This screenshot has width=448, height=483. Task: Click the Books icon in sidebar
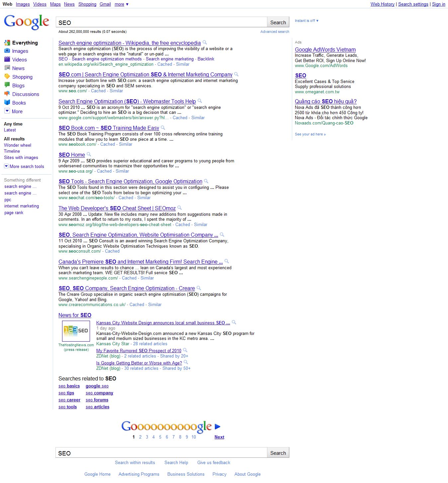click(x=7, y=102)
